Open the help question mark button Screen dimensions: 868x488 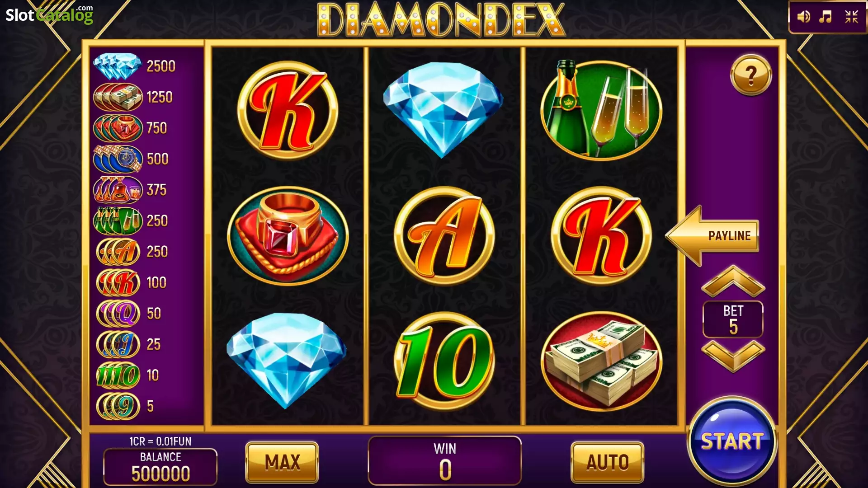tap(751, 75)
